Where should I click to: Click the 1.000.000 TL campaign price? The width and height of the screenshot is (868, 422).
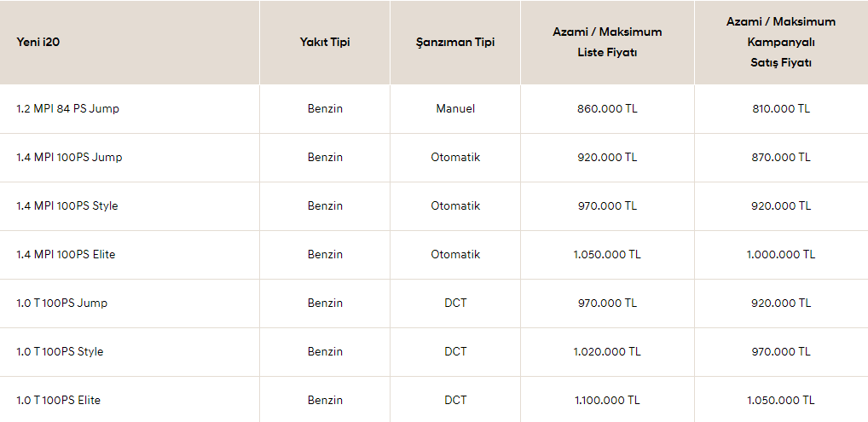pyautogui.click(x=781, y=255)
